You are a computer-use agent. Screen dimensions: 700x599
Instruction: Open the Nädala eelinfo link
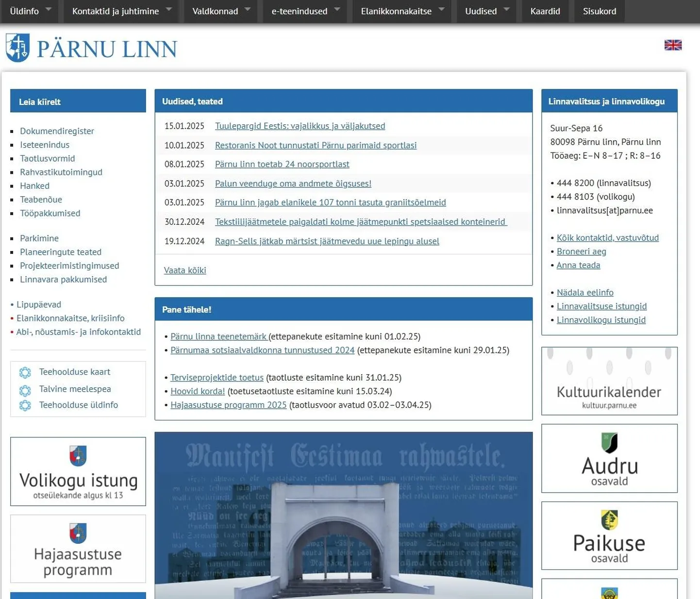pos(585,292)
